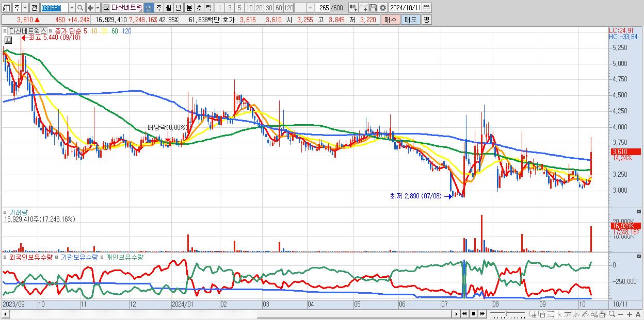This screenshot has height=320, width=644.
Task: Click the window-with-grid icon at bottom
Action: (x=533, y=314)
